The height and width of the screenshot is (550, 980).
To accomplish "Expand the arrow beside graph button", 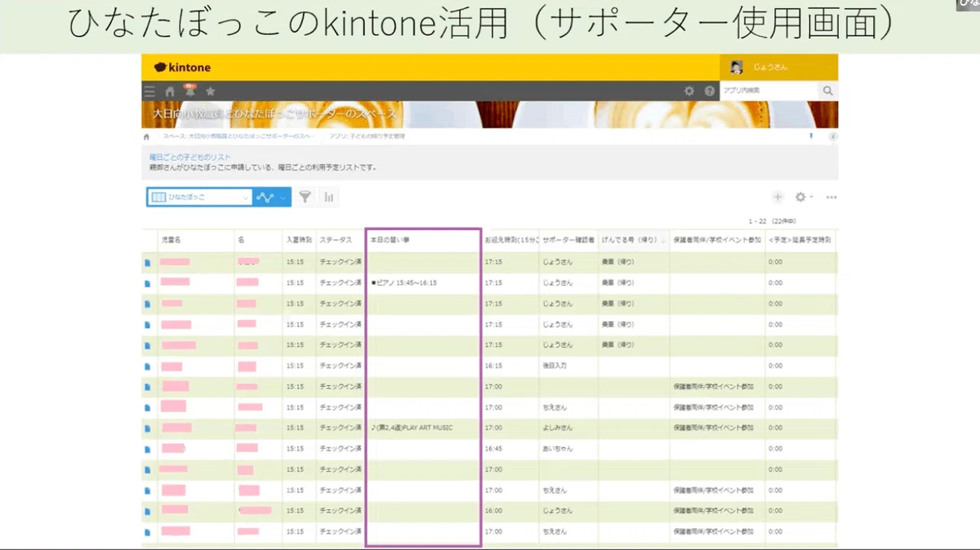I will [x=284, y=197].
